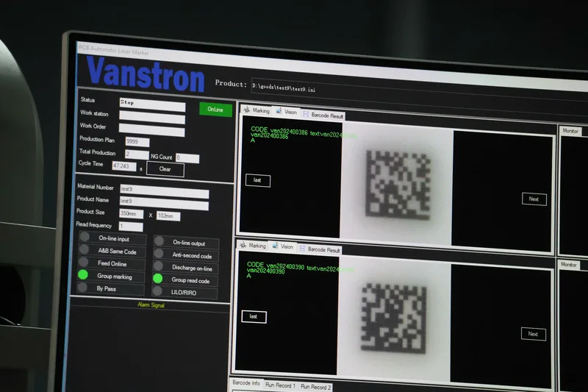
Task: Switch to Run Record 1 tab
Action: [281, 385]
